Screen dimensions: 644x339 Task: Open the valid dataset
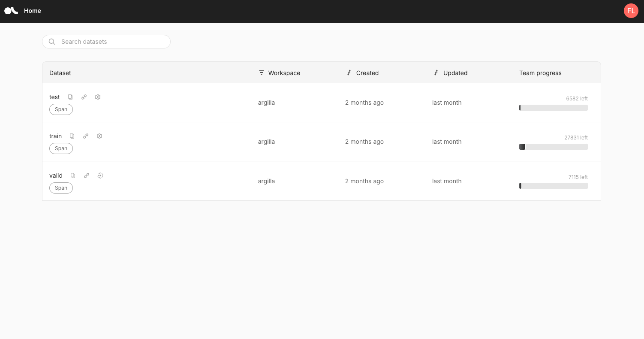(56, 176)
